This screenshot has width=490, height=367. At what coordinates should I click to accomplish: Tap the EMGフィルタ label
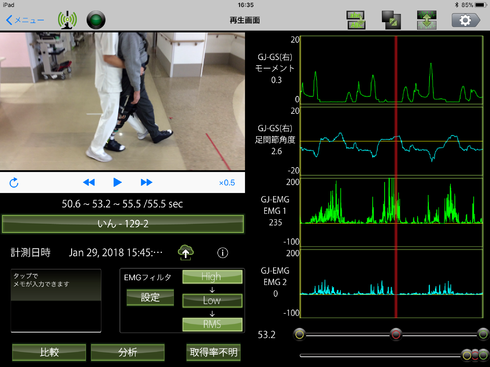pos(148,277)
